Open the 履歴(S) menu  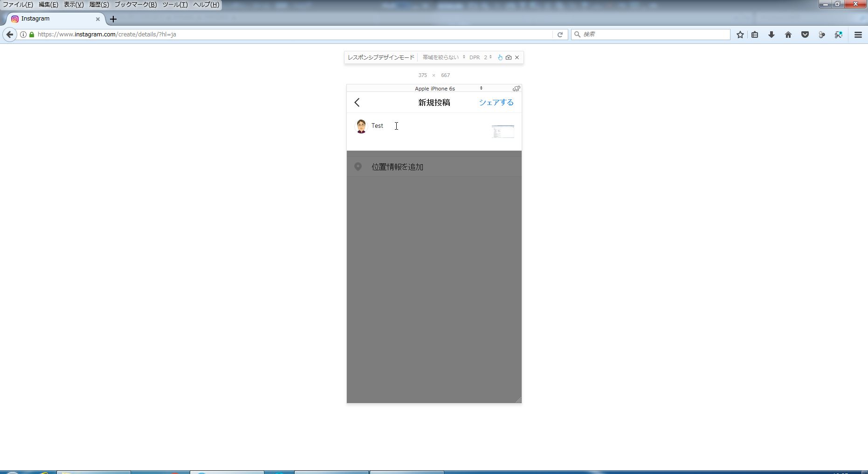tap(99, 5)
